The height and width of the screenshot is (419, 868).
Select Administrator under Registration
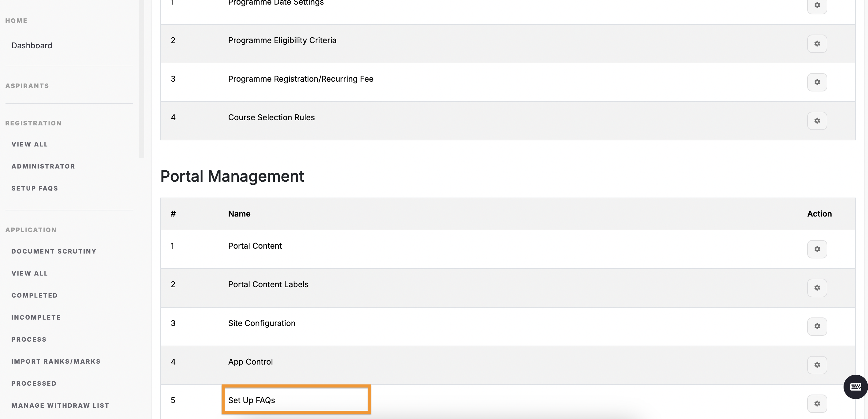click(x=43, y=166)
